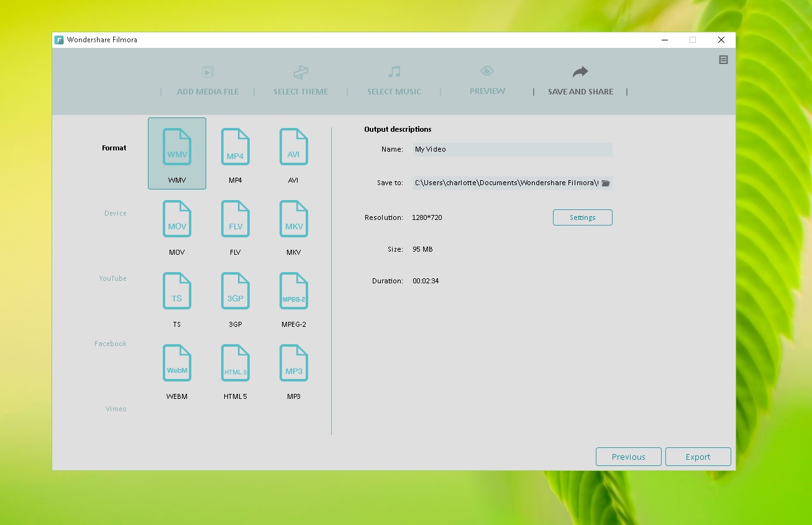Switch to the Device export tab

[116, 213]
